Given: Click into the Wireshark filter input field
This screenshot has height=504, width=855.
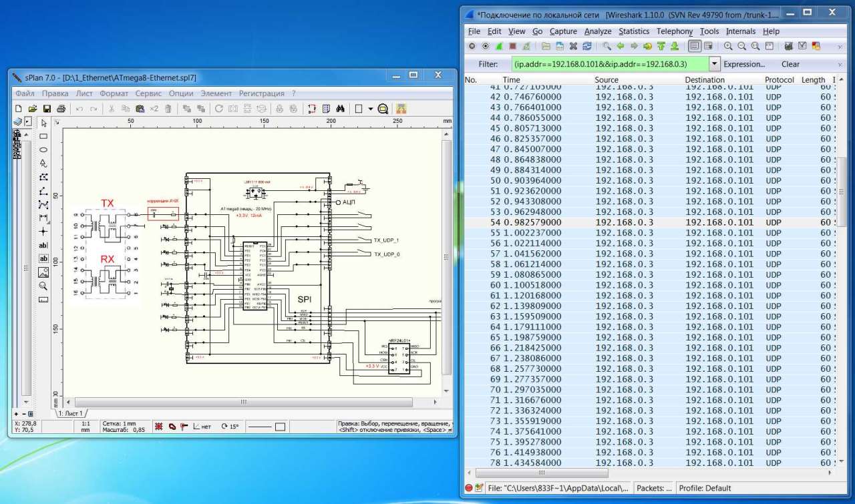Looking at the screenshot, I should tap(610, 64).
